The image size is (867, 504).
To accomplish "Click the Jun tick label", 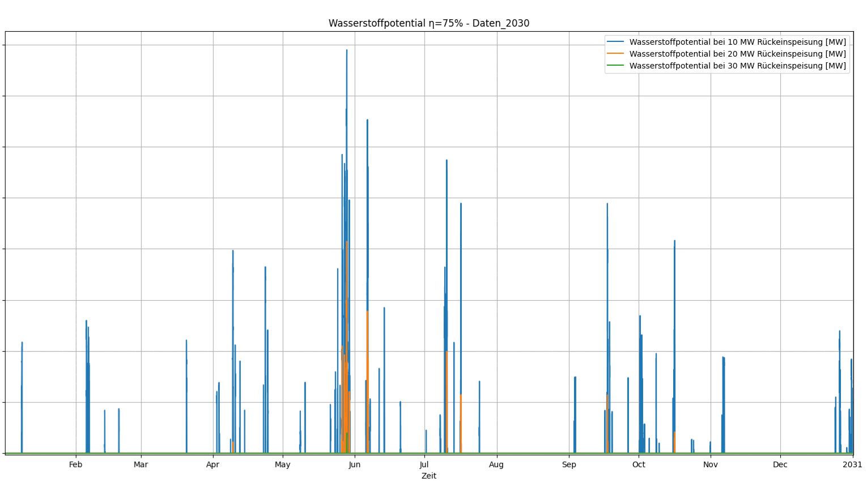I will point(354,464).
